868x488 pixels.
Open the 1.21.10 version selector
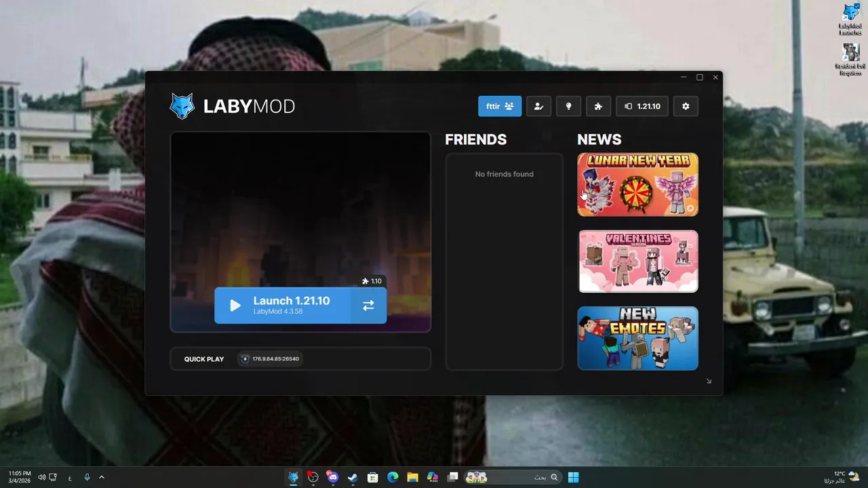(x=642, y=106)
